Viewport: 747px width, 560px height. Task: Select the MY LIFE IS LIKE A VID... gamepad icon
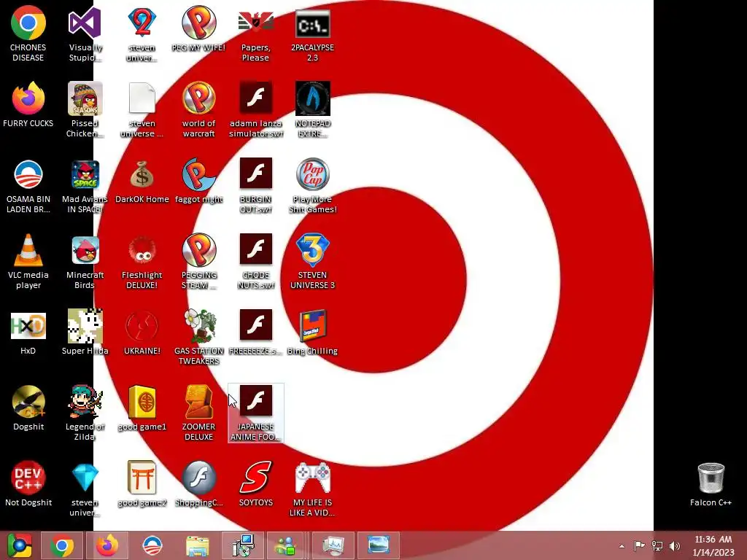coord(312,489)
